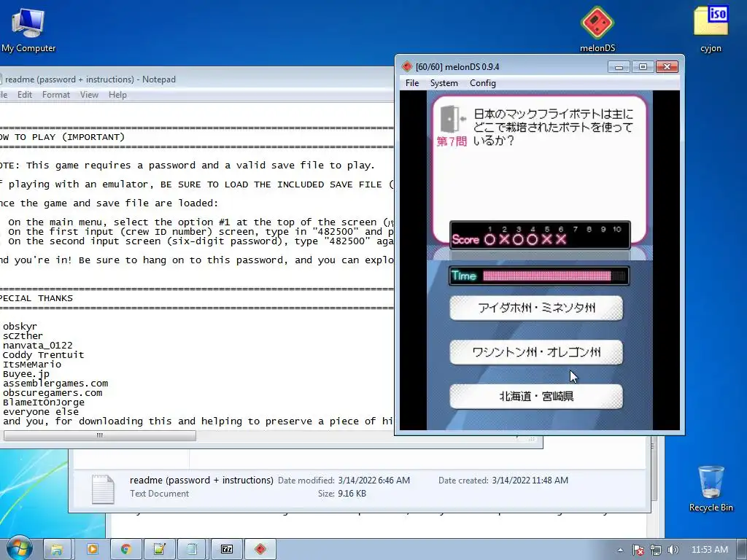Screen dimensions: 747x560
Task: Click the readme (password + instructions) filename
Action: click(x=201, y=480)
